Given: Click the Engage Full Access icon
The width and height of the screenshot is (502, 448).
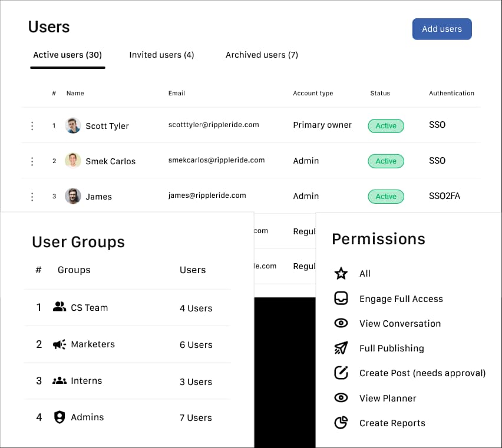Looking at the screenshot, I should pyautogui.click(x=341, y=298).
